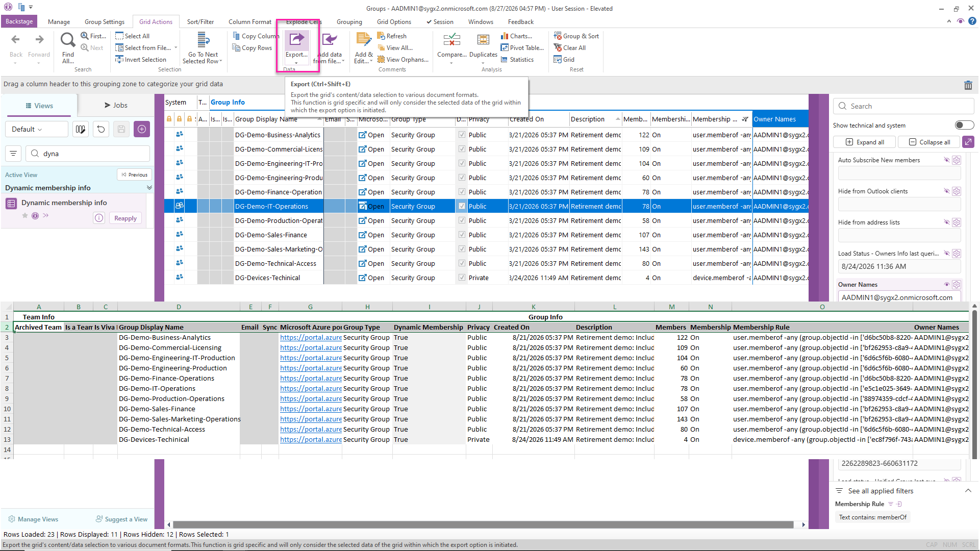Click the info icon next to Reapply
The height and width of the screenshot is (551, 980).
(x=99, y=218)
